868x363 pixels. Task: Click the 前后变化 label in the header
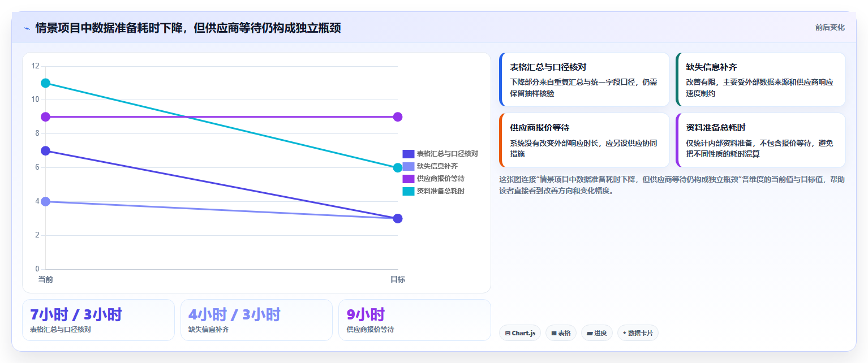(x=830, y=27)
